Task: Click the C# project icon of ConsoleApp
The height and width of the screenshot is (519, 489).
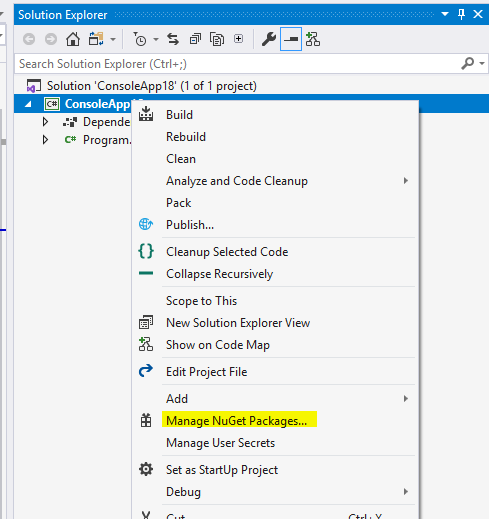Action: coord(52,104)
